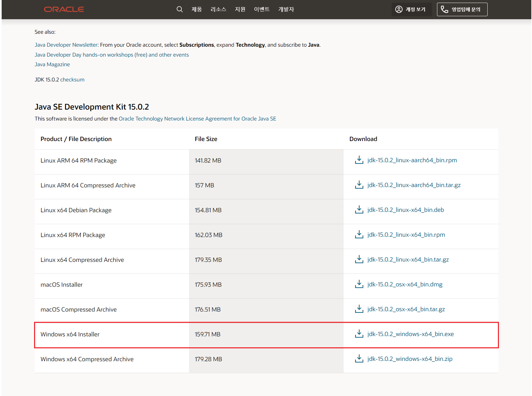532x396 pixels.
Task: Open the Java Magazine link
Action: click(x=52, y=64)
